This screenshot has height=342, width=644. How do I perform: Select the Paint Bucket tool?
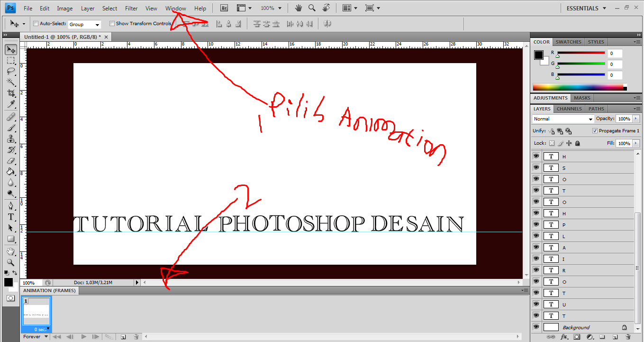coord(11,171)
